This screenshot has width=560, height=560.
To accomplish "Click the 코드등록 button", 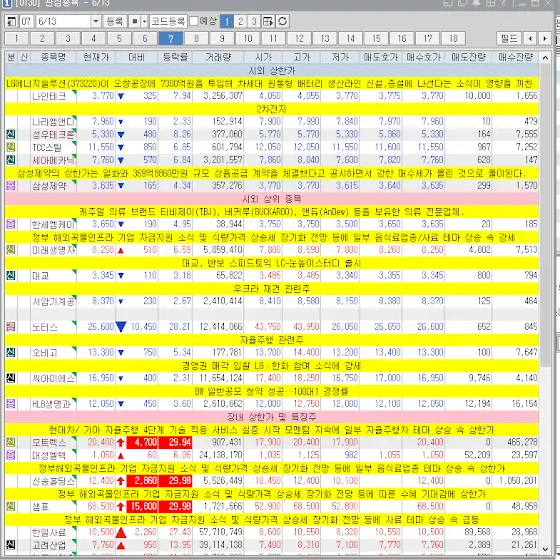I will tap(168, 21).
